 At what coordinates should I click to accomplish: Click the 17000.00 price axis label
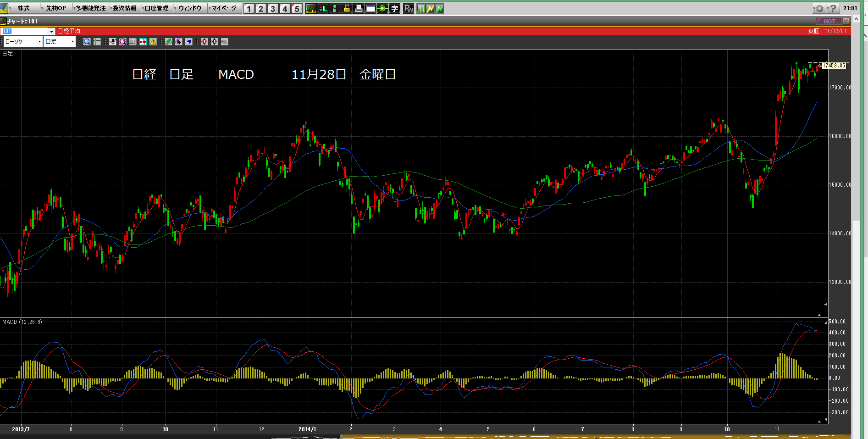[840, 88]
